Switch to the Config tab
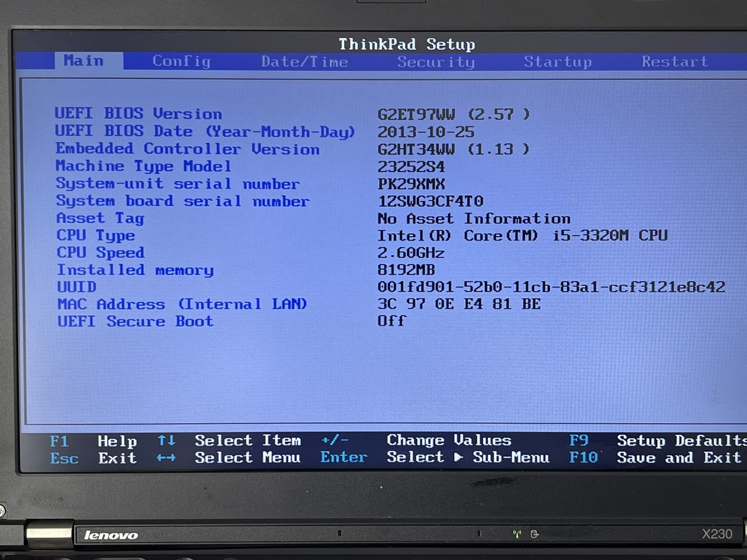The height and width of the screenshot is (560, 747). click(x=181, y=62)
